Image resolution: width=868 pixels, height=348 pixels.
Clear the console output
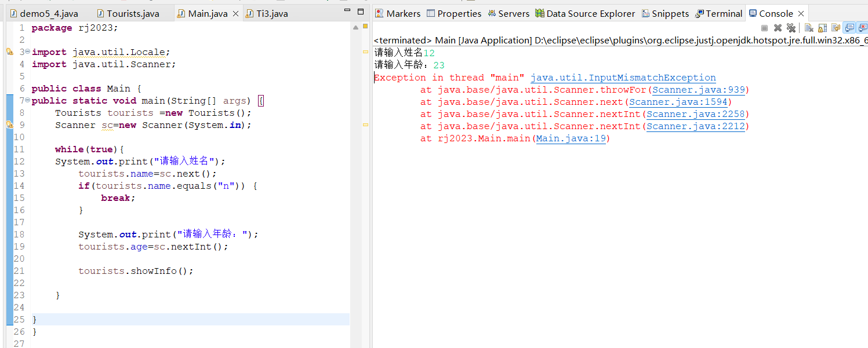click(808, 28)
